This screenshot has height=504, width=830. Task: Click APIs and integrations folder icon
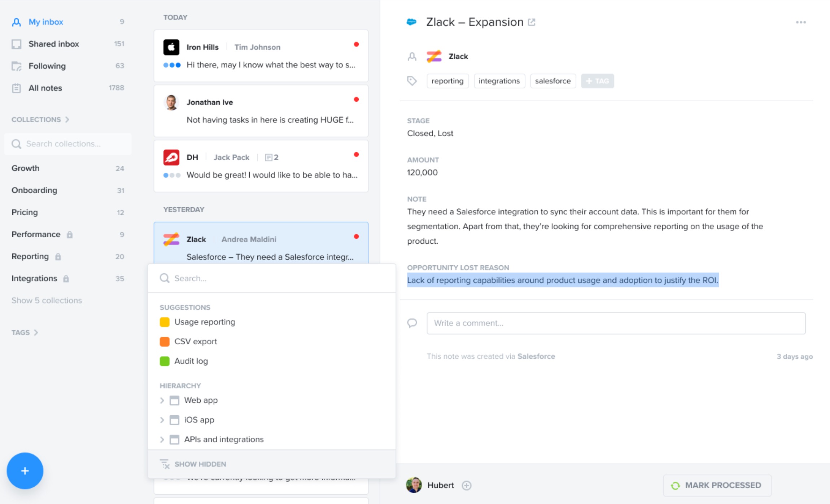(x=174, y=439)
